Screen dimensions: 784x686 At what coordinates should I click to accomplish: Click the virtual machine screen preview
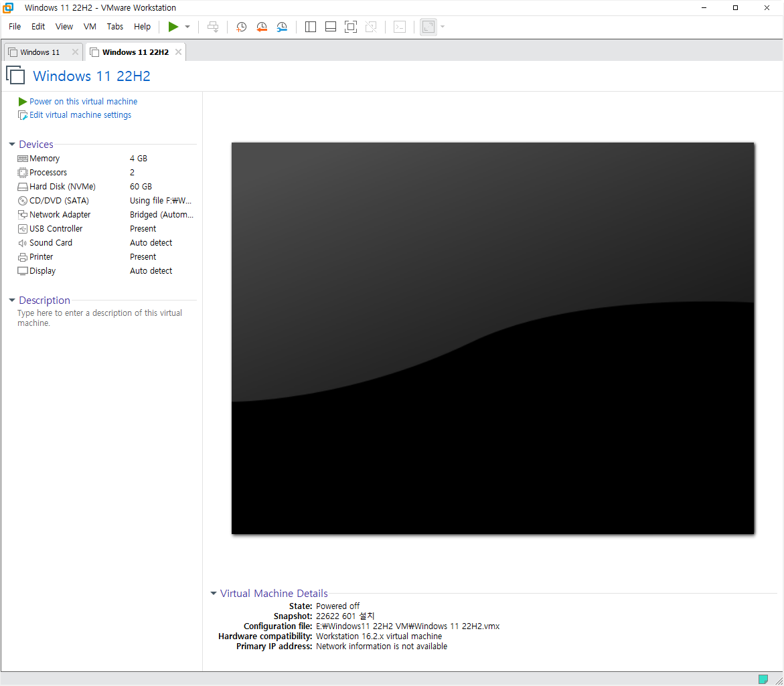(493, 338)
